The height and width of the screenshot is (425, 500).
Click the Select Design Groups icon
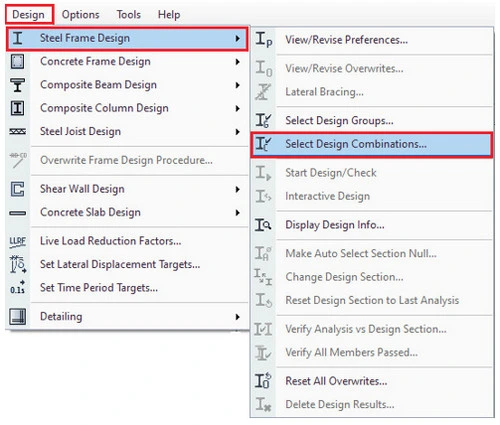(x=263, y=120)
